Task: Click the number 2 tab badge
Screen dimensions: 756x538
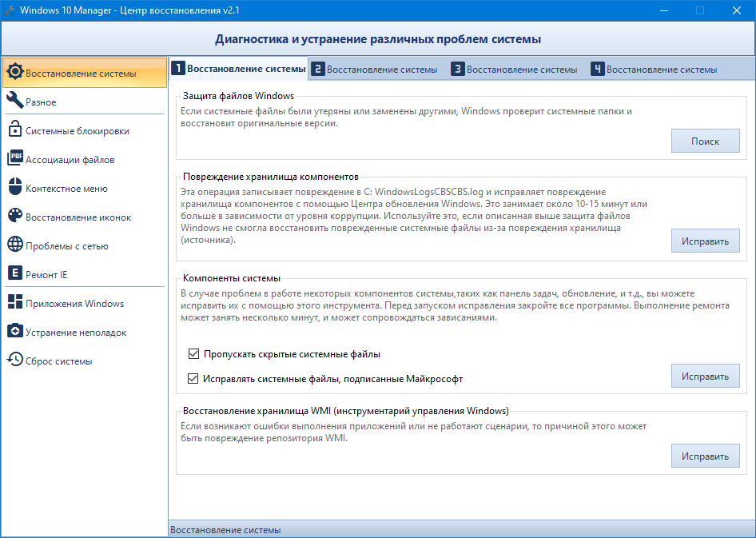Action: pyautogui.click(x=318, y=69)
